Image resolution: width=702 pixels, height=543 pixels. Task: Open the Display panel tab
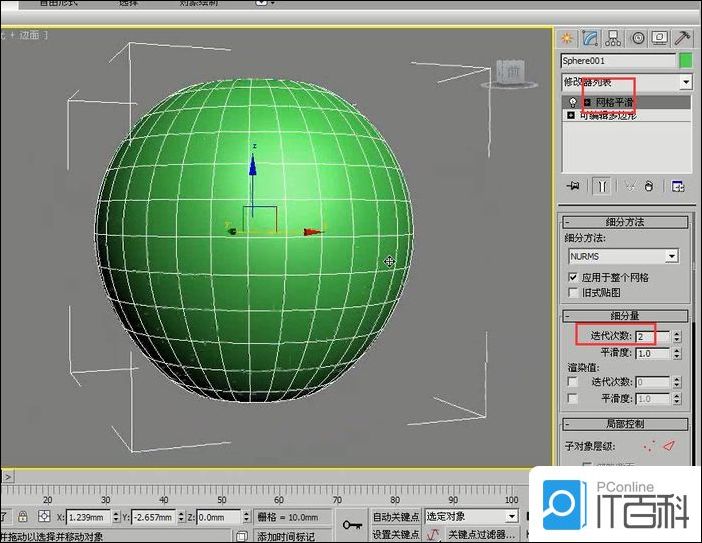[660, 38]
